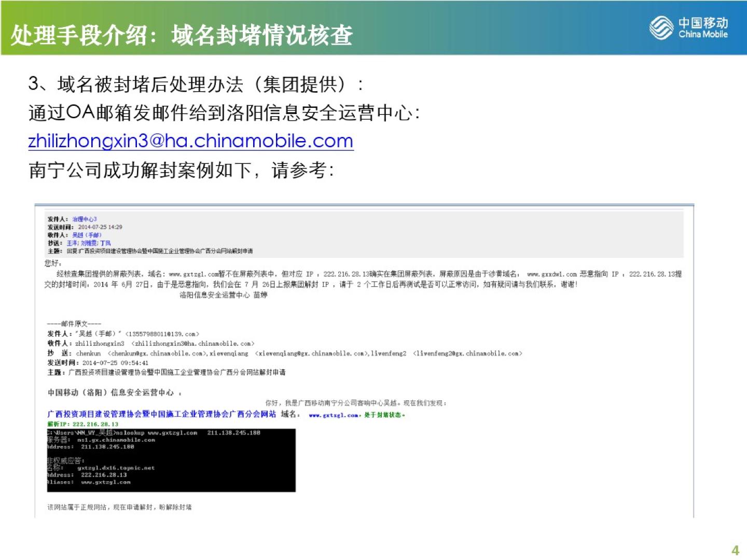Image resolution: width=747 pixels, height=560 pixels.
Task: Click the slide title 处理手段介绍：域名封堵情况核查
Action: (x=182, y=35)
